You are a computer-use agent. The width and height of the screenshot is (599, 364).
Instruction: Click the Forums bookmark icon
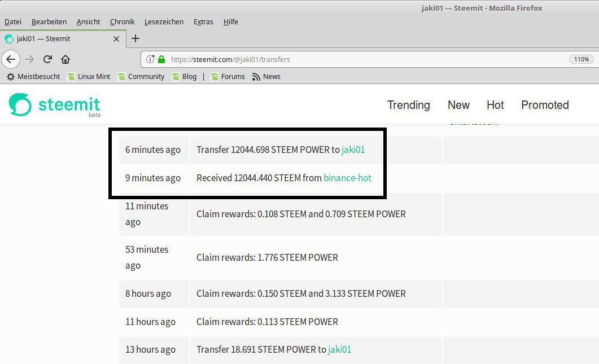(215, 77)
